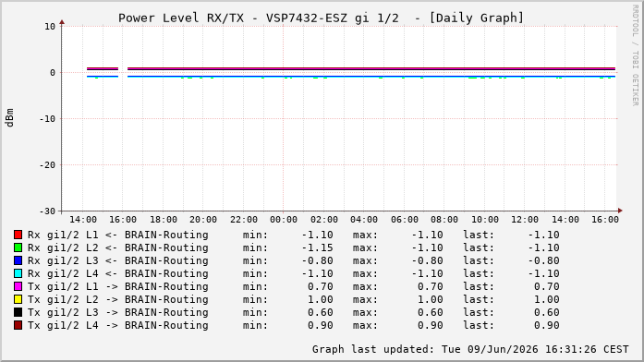Click Rx L3 last value -0.80
The height and width of the screenshot is (362, 644).
(544, 260)
